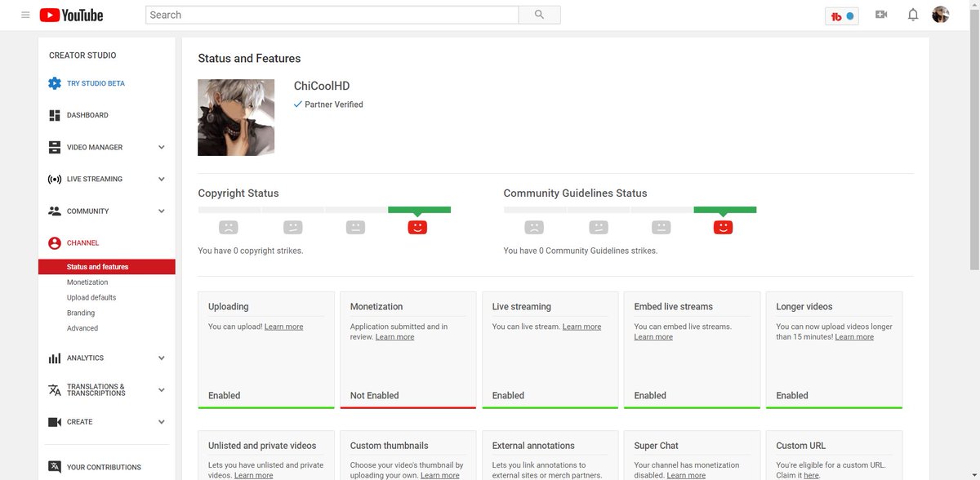The width and height of the screenshot is (980, 480).
Task: Open Upload defaults submenu item
Action: tap(91, 298)
